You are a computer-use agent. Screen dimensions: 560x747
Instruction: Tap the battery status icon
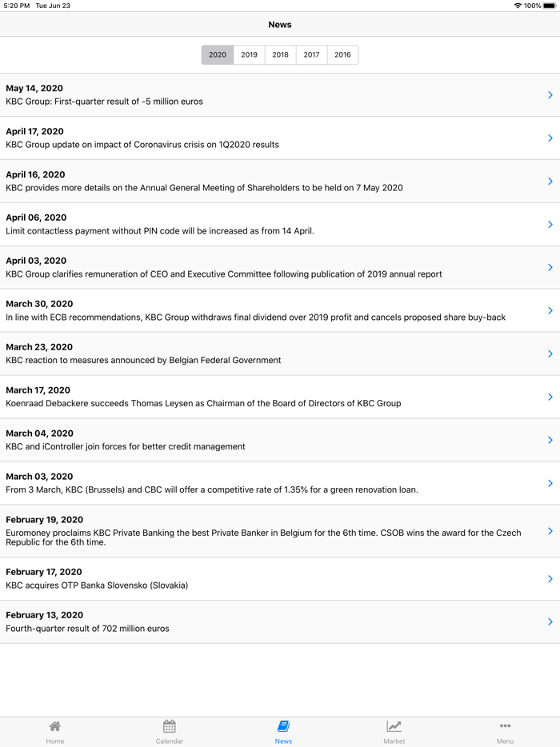point(549,6)
